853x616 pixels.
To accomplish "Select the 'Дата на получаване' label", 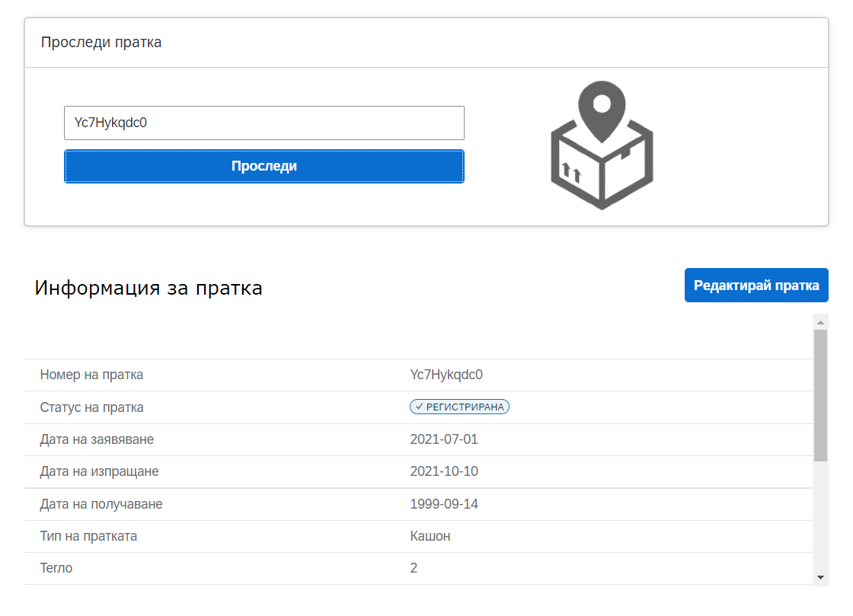I will (101, 504).
